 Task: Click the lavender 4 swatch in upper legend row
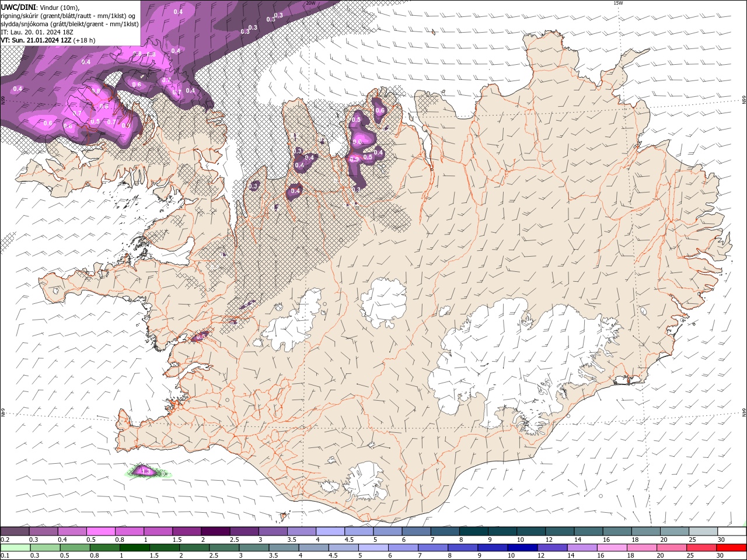[330, 531]
